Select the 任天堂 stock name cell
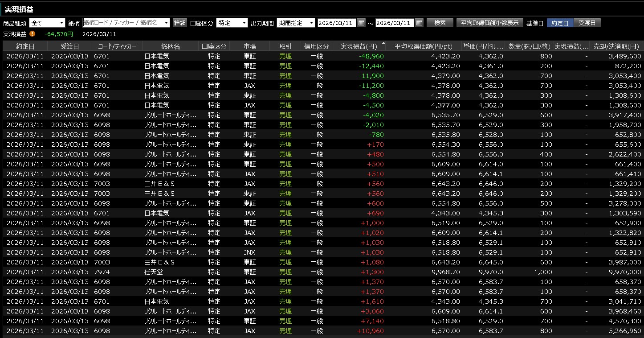This screenshot has width=644, height=338. 154,272
